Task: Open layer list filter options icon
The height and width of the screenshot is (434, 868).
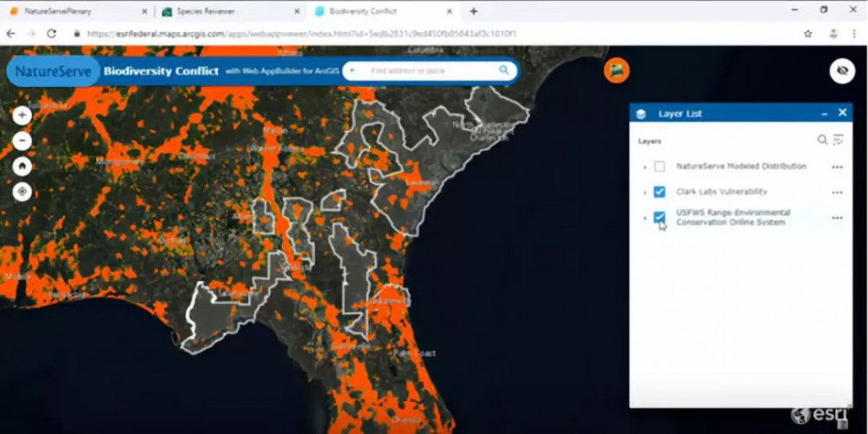Action: 838,140
